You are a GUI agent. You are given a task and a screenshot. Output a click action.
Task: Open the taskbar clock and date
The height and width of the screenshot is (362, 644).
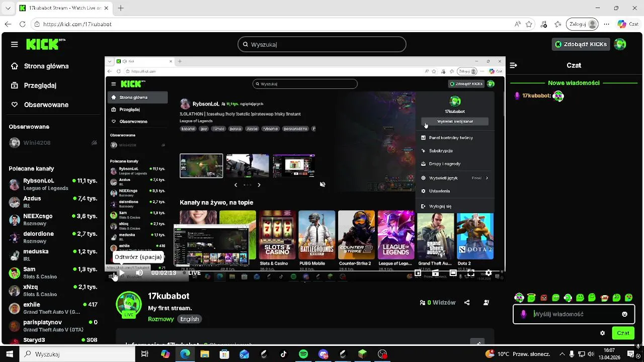coord(609,354)
